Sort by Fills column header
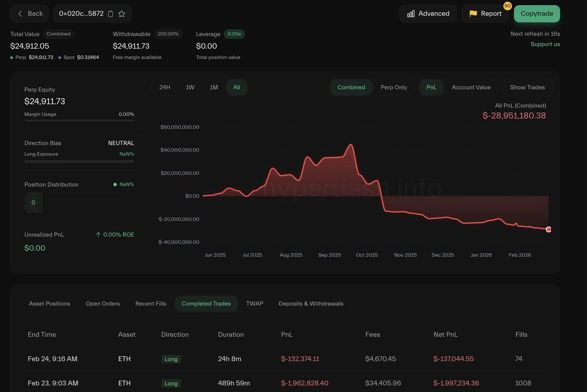This screenshot has width=587, height=392. coord(521,335)
